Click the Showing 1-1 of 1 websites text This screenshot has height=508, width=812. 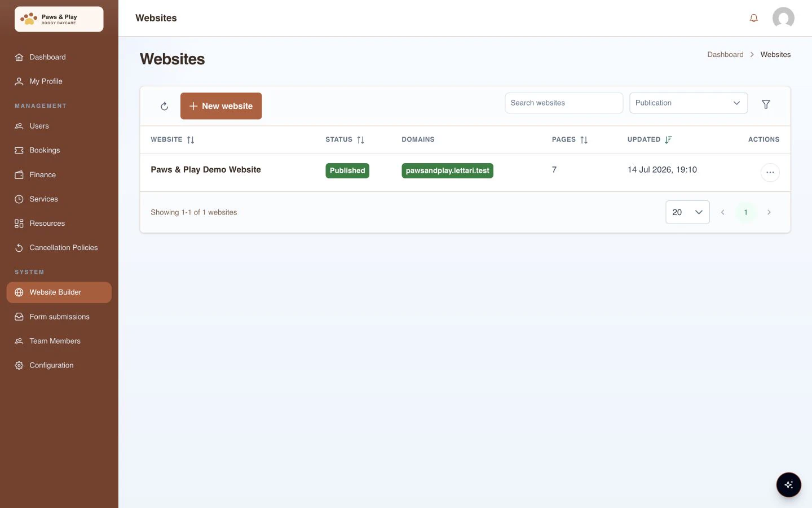pos(194,212)
